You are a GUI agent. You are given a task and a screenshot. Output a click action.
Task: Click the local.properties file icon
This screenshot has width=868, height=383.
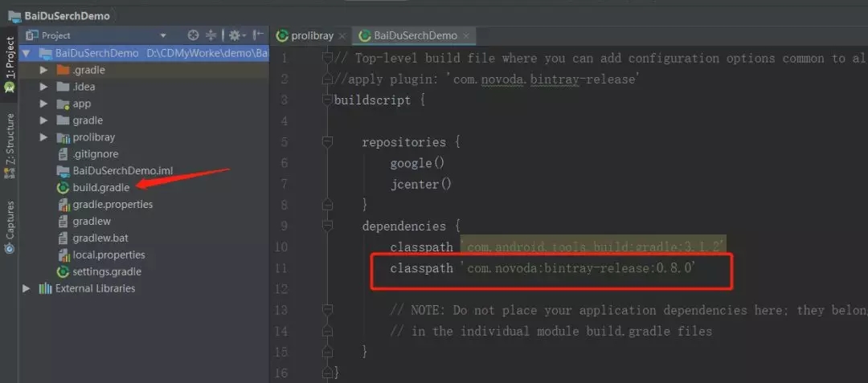click(63, 255)
